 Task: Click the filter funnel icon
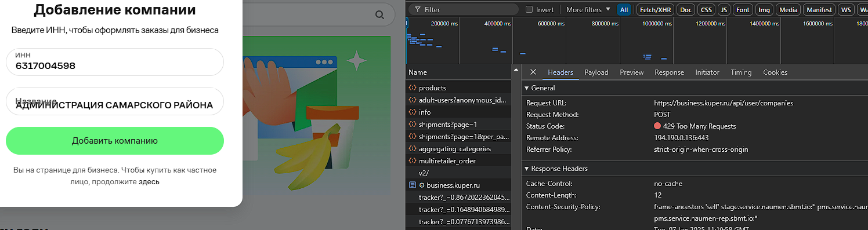(x=417, y=10)
